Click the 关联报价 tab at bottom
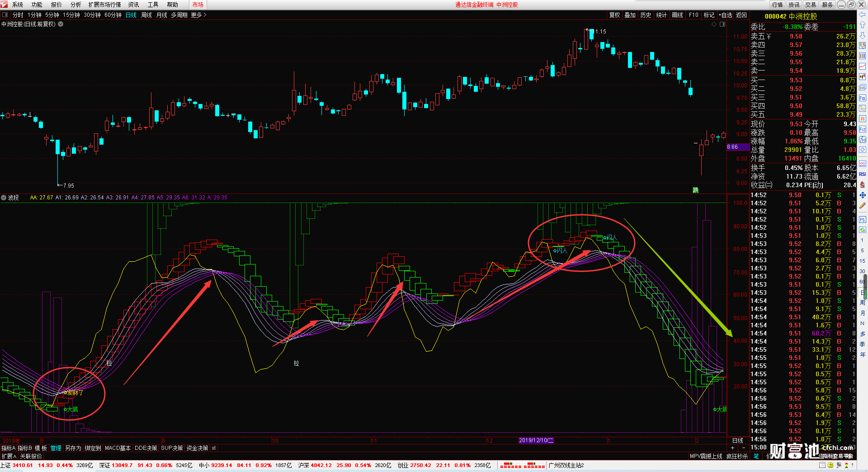Screen dimensions: 868x472 [x=31, y=456]
